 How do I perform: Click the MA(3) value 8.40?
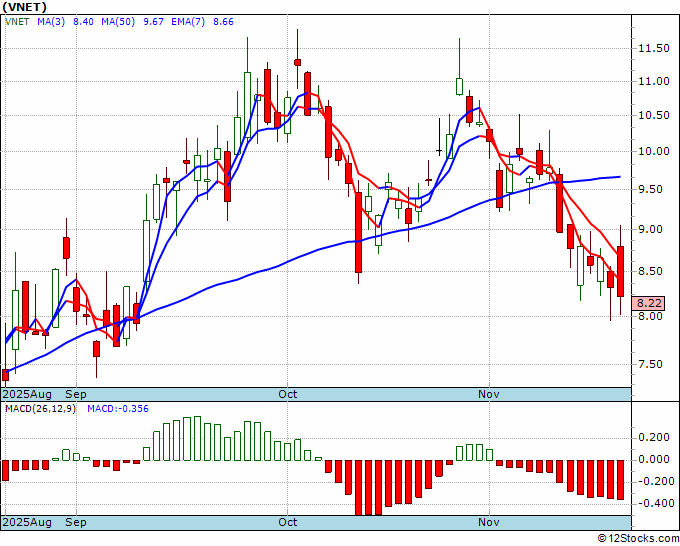tap(83, 22)
